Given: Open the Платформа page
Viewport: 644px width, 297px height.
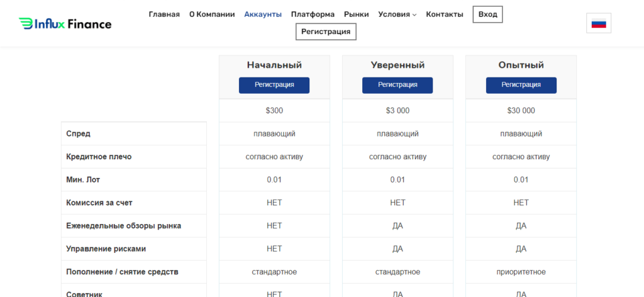Looking at the screenshot, I should click(x=313, y=14).
